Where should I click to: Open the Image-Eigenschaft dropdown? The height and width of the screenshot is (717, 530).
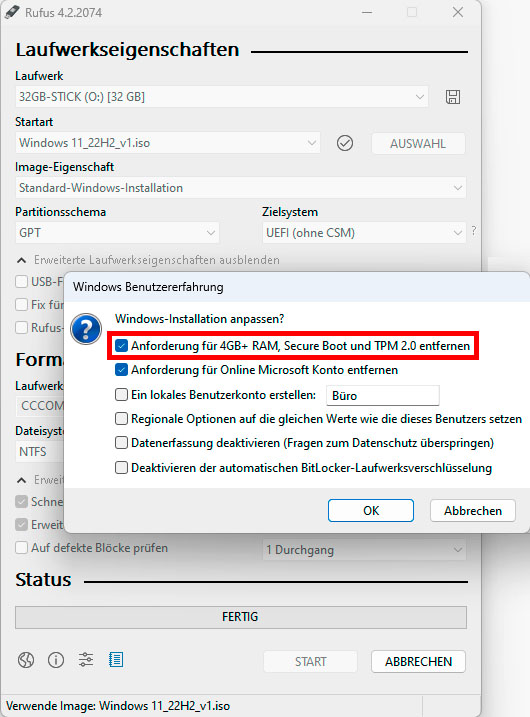coord(241,188)
